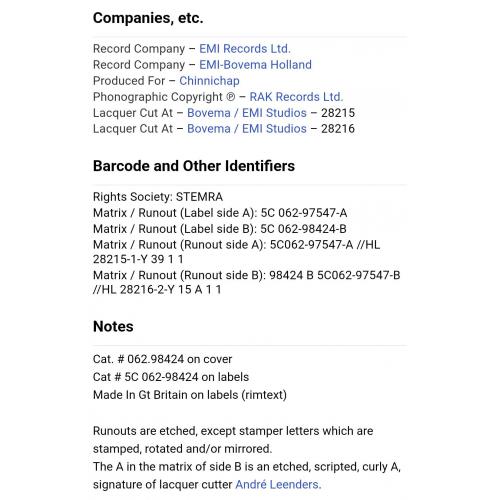This screenshot has width=500, height=500.
Task: Click the Runout side B matrix text
Action: click(246, 282)
